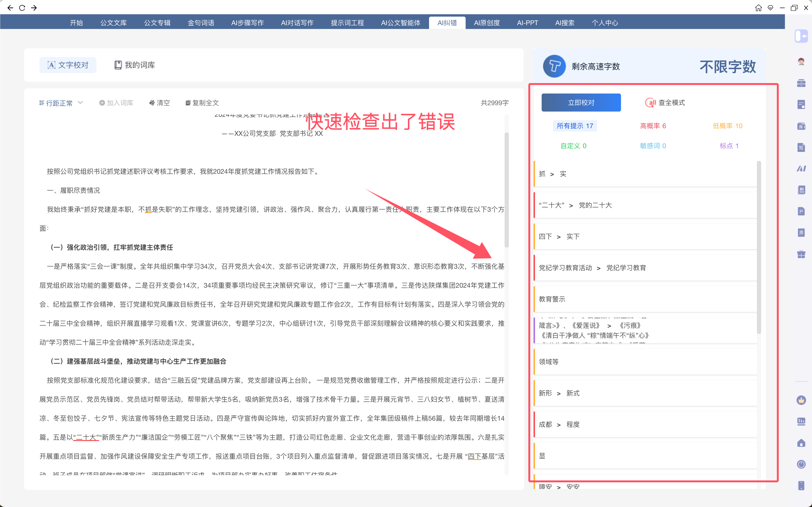Image resolution: width=812 pixels, height=507 pixels.
Task: Open the AI步骤写作 tab
Action: (248, 23)
